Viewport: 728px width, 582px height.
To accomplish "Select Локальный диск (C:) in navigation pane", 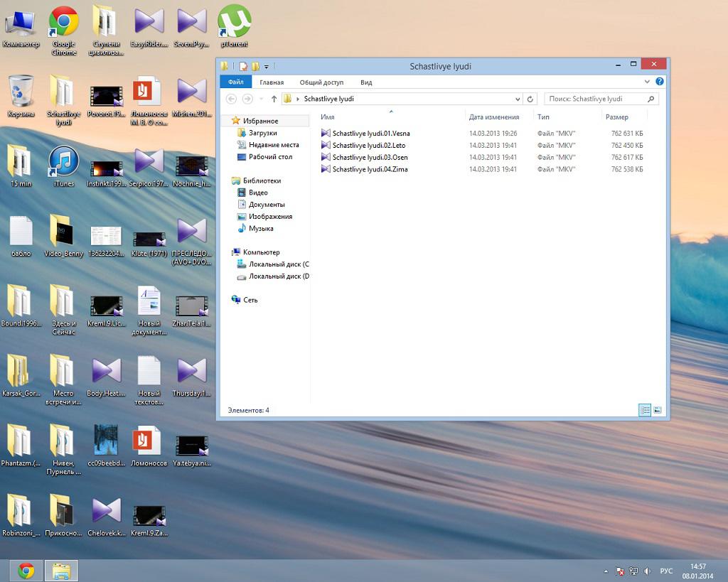I will (x=278, y=264).
